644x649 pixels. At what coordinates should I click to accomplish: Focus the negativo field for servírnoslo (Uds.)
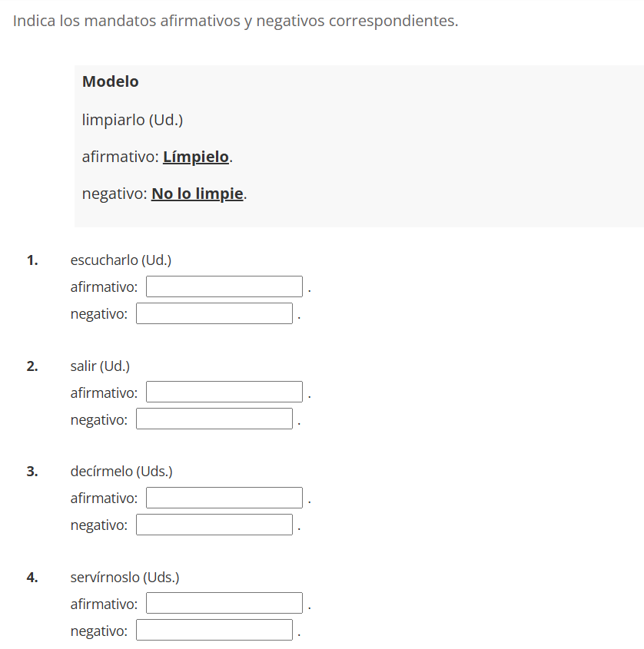(x=214, y=630)
